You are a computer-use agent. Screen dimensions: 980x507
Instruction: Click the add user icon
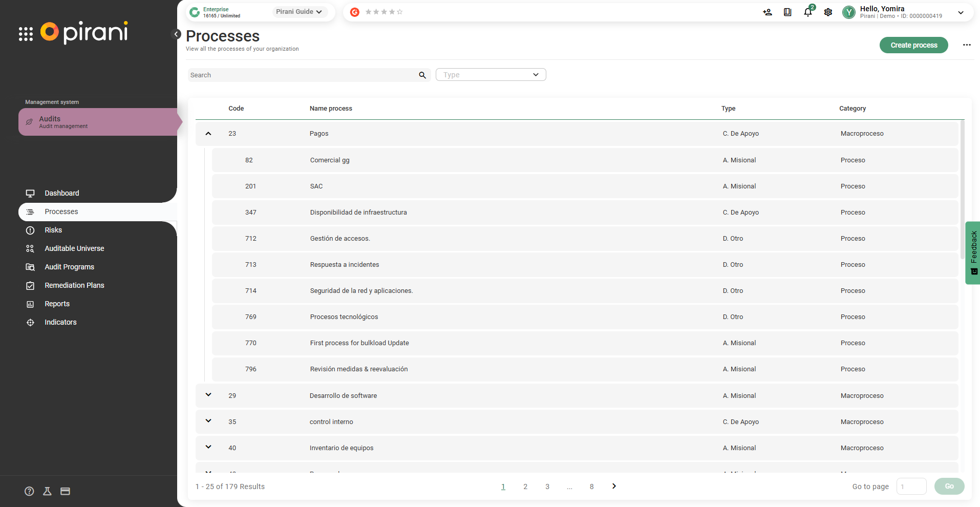[x=767, y=12]
